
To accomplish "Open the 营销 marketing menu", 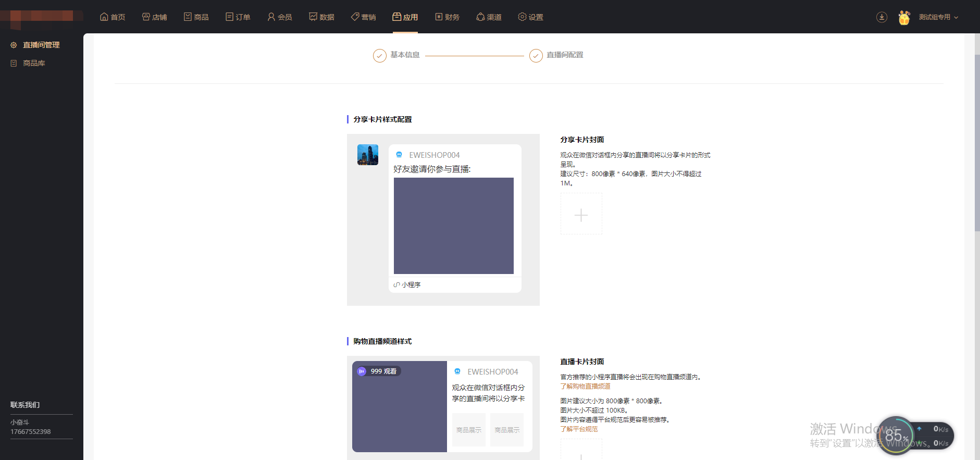I will coord(363,17).
